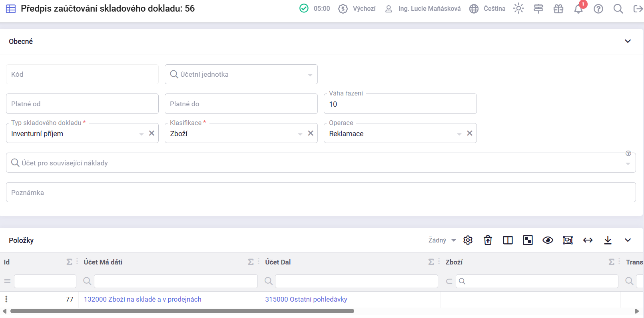Open the Čeština language menu

[487, 9]
